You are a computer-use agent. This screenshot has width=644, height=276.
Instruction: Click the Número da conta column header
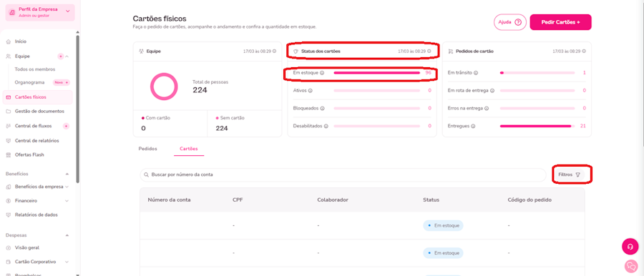[169, 200]
